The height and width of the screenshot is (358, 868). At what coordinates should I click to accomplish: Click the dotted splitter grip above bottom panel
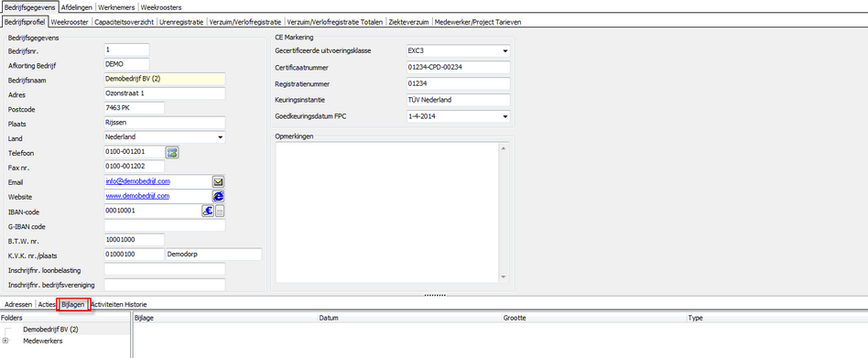pyautogui.click(x=435, y=296)
